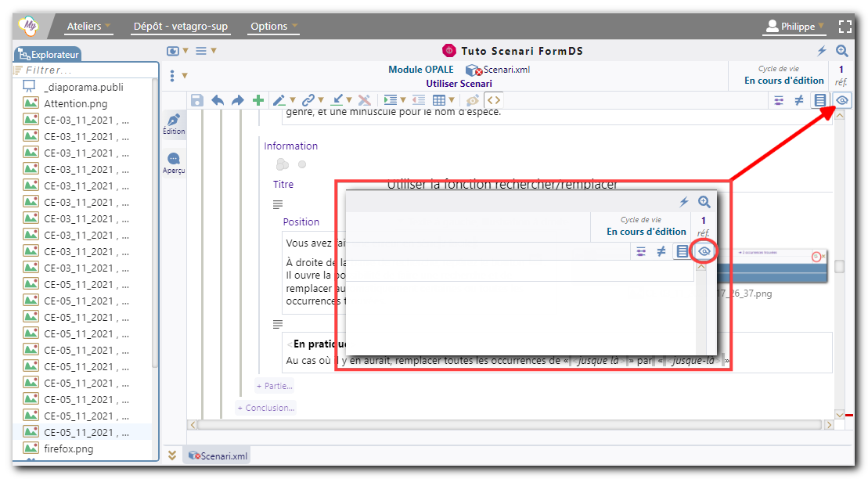The image size is (868, 479).
Task: Click the green plus add icon
Action: coord(258,100)
